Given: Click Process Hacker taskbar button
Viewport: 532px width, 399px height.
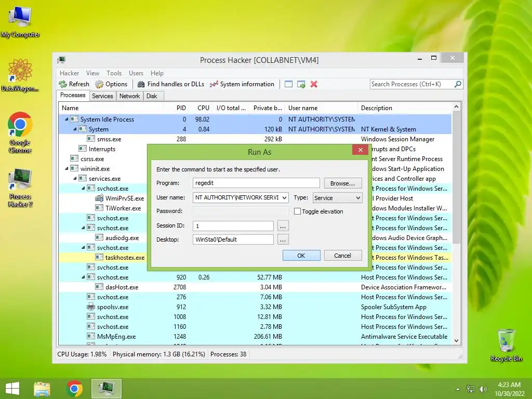Looking at the screenshot, I should 106,389.
